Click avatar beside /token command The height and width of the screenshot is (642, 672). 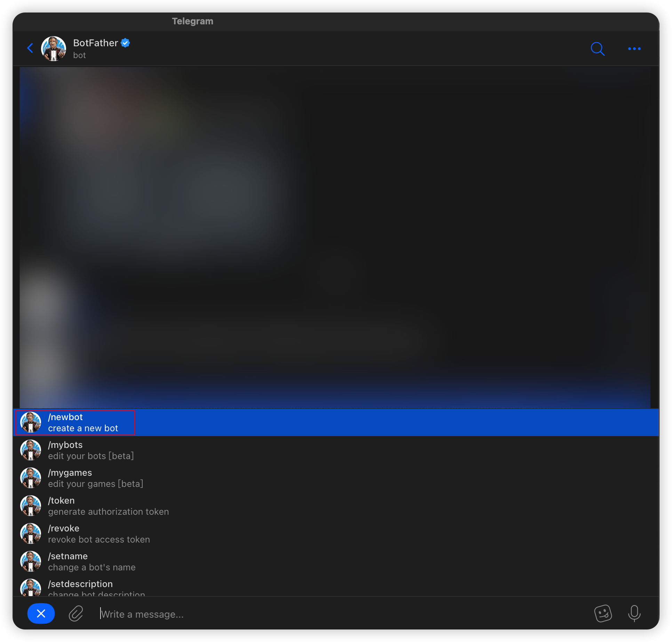31,506
